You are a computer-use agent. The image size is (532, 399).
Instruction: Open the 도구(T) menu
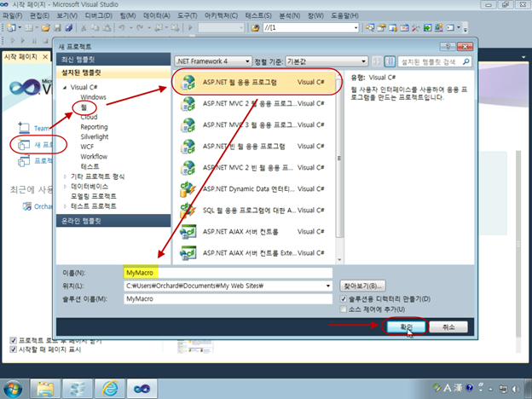[x=187, y=15]
